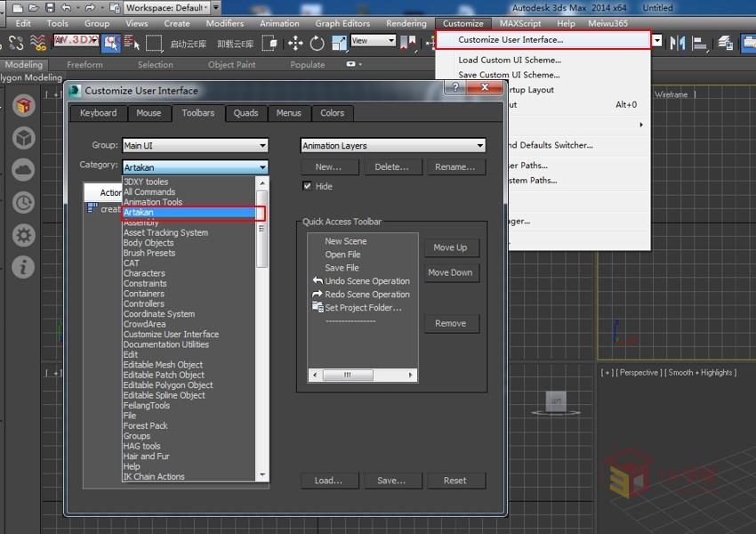Click the wireframe cube sidebar icon
756x534 pixels.
pos(23,138)
